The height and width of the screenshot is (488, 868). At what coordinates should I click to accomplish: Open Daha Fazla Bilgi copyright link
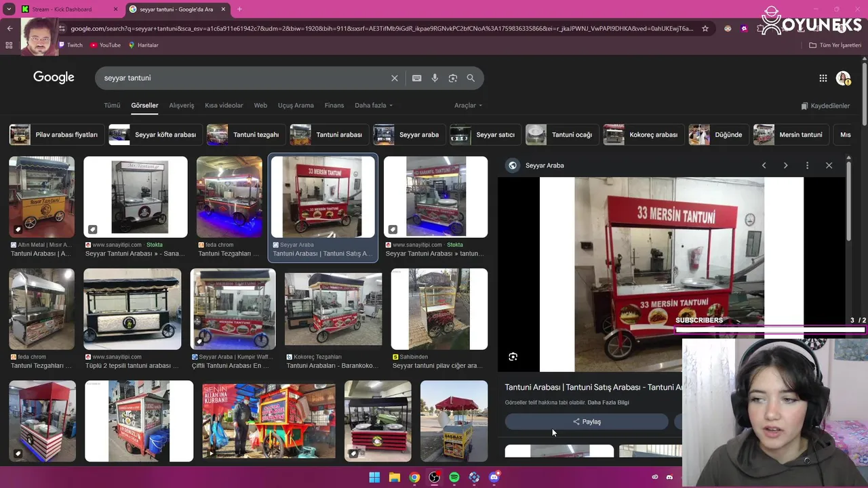point(608,403)
